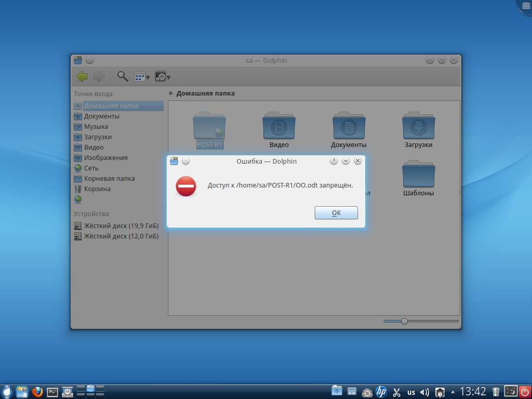Go back using the green arrow in Dolphin
532x399 pixels.
click(x=82, y=76)
